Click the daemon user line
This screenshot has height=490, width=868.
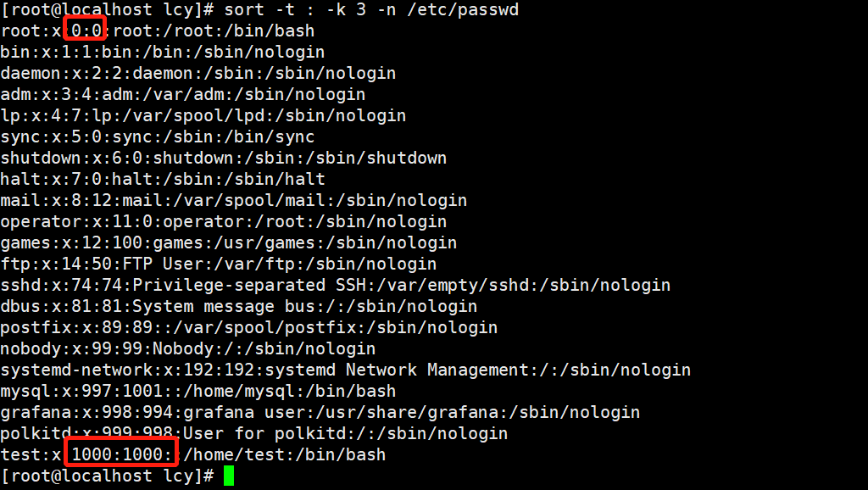pyautogui.click(x=198, y=74)
